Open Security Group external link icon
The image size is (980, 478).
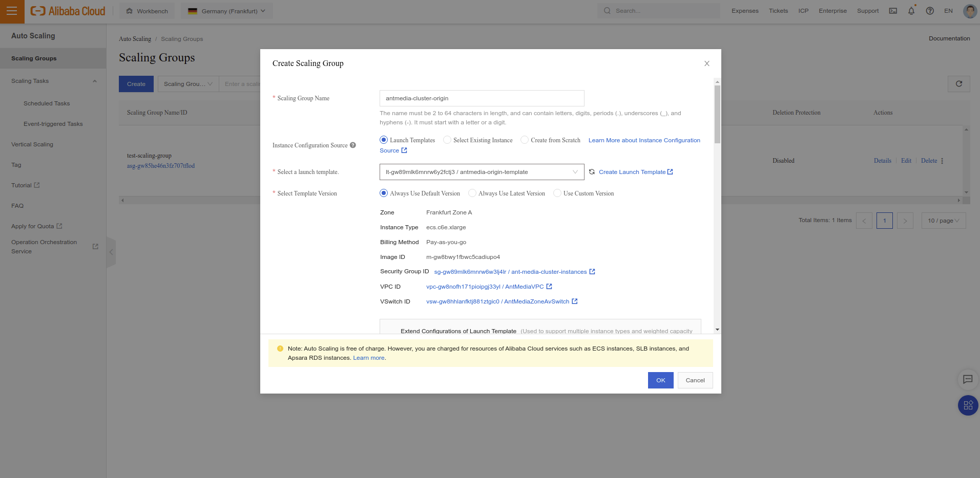pos(592,272)
